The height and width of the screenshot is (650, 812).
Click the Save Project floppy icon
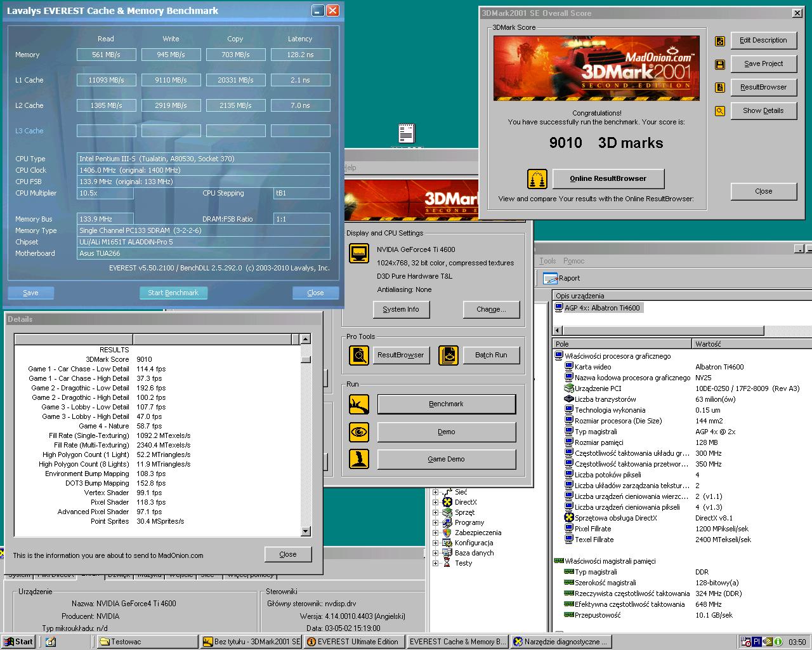720,64
